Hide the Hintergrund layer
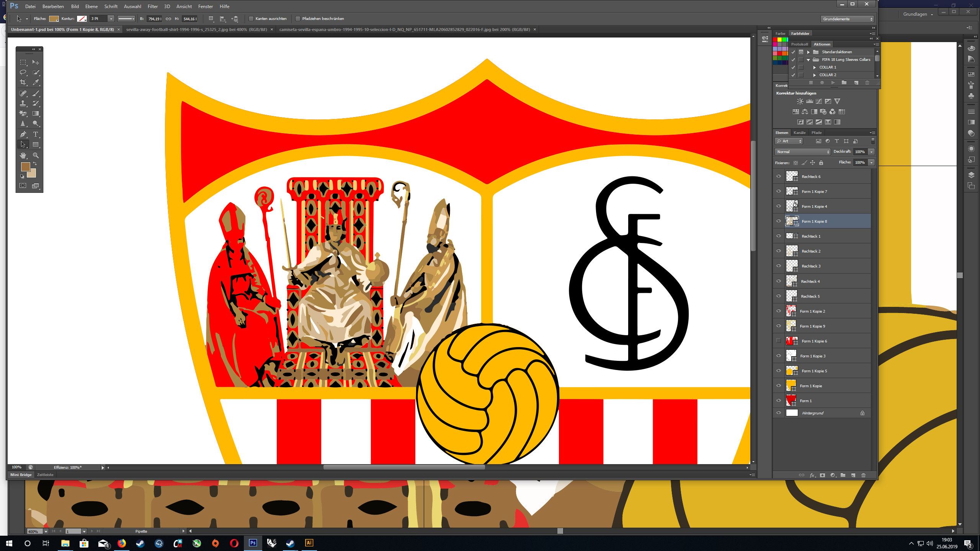The width and height of the screenshot is (980, 551). 778,413
